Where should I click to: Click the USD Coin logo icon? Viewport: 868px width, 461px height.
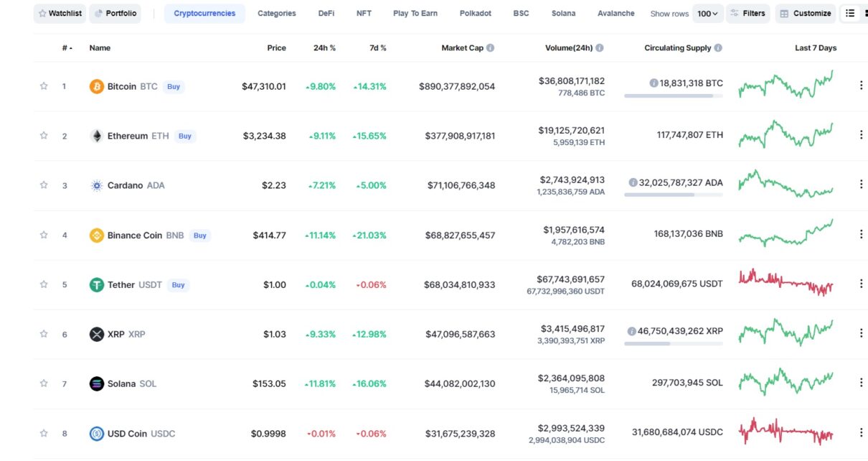pos(97,433)
